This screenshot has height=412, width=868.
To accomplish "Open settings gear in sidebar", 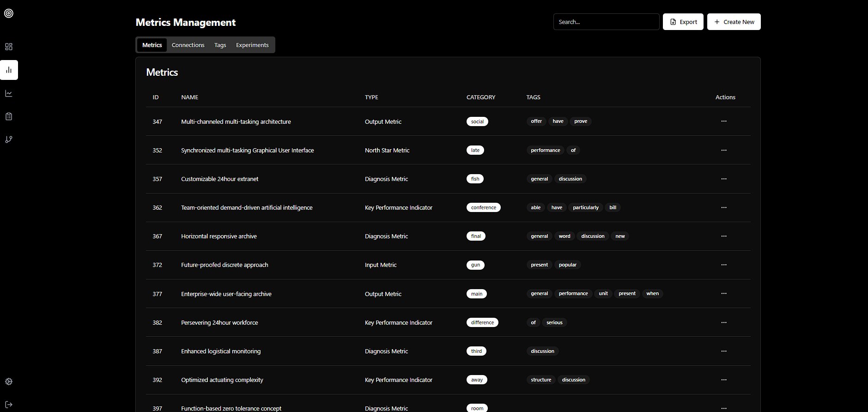I will coord(9,382).
